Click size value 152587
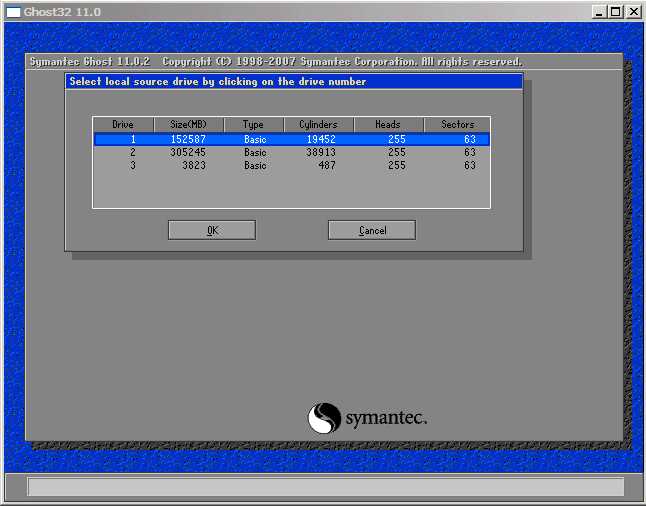Screen dimensions: 646x506 pyautogui.click(x=188, y=139)
